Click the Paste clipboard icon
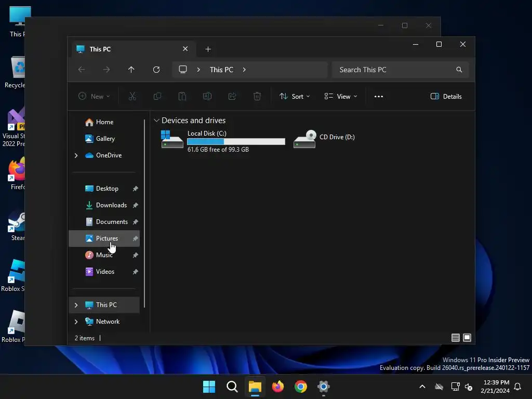 [182, 96]
